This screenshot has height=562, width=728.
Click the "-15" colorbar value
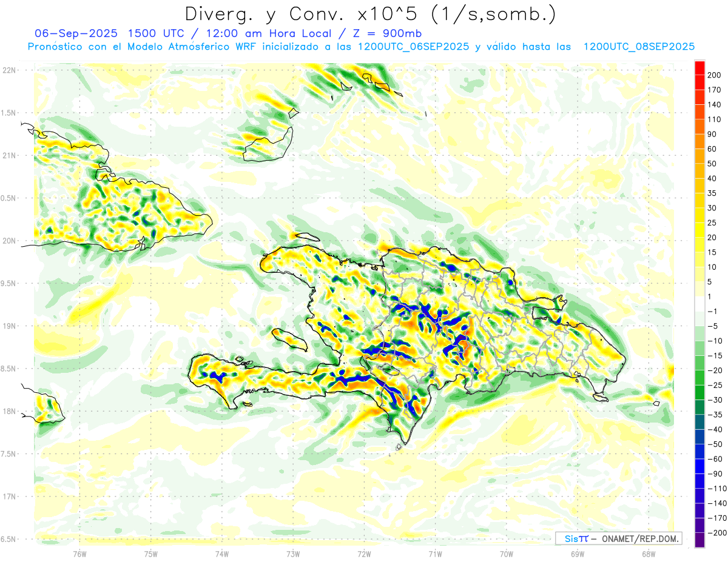click(715, 356)
